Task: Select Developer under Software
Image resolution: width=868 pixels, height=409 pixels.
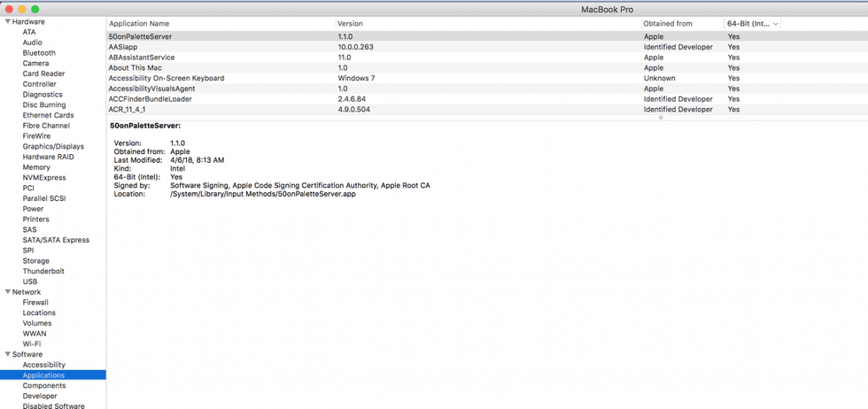Action: point(40,397)
